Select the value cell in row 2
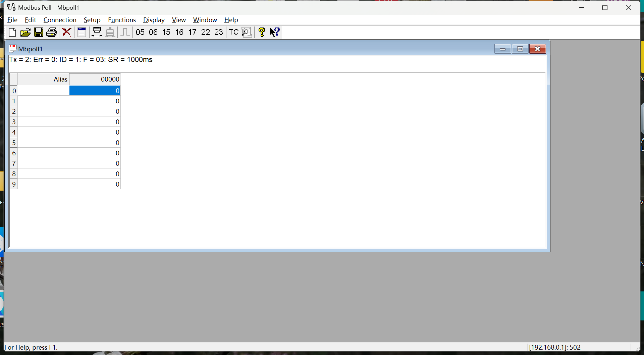The width and height of the screenshot is (644, 355). click(95, 111)
